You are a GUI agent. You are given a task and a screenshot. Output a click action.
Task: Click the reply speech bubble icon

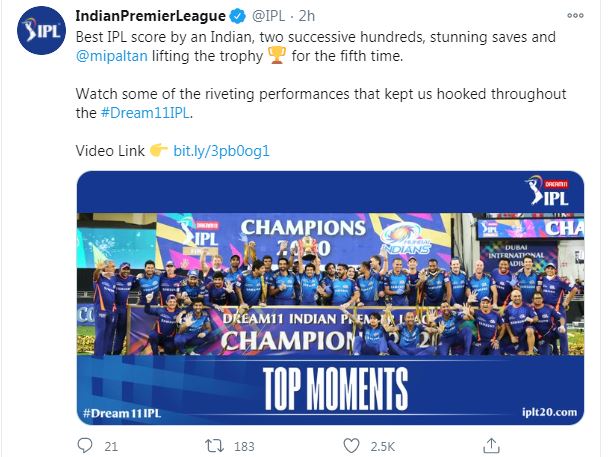pyautogui.click(x=85, y=446)
